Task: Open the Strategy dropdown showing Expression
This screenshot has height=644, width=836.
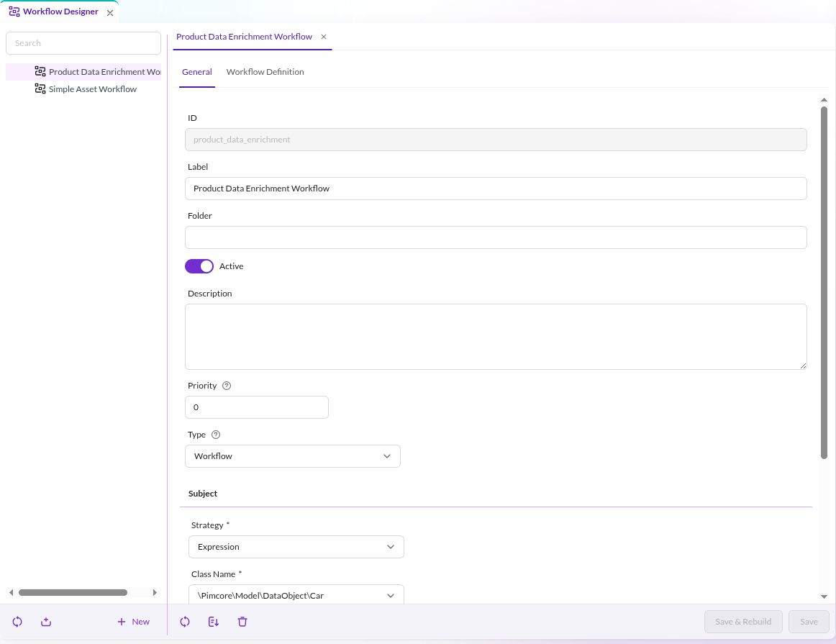Action: tap(296, 547)
